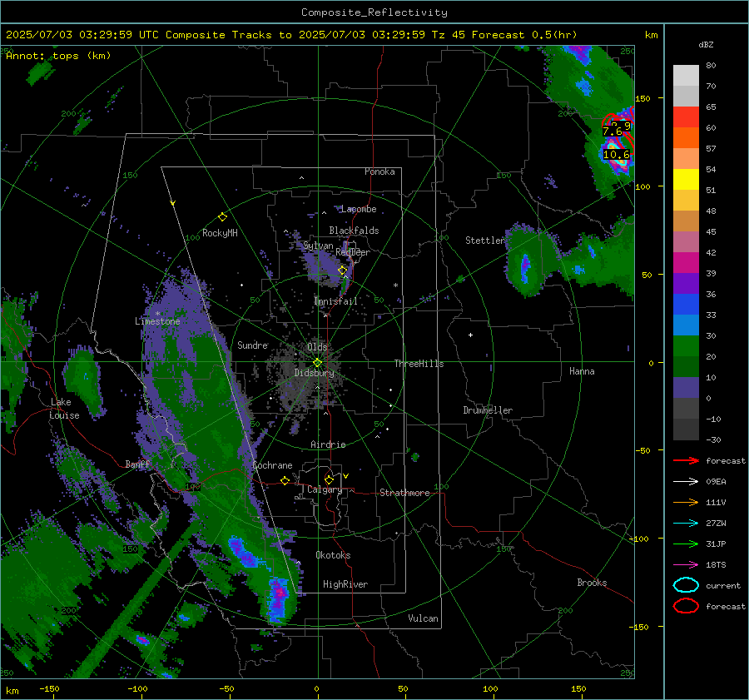The image size is (749, 700).
Task: Click the -30 value on the dBZ scale
Action: (713, 440)
